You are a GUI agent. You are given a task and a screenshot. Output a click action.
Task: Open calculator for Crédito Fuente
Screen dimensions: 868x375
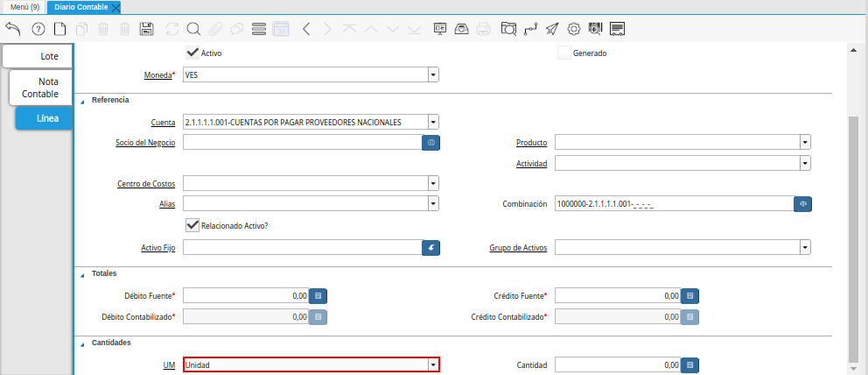[689, 296]
